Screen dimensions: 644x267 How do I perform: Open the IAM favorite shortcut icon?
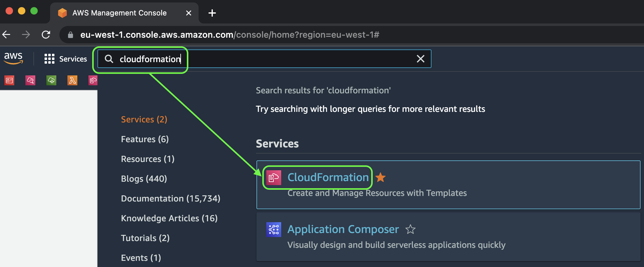(x=10, y=81)
